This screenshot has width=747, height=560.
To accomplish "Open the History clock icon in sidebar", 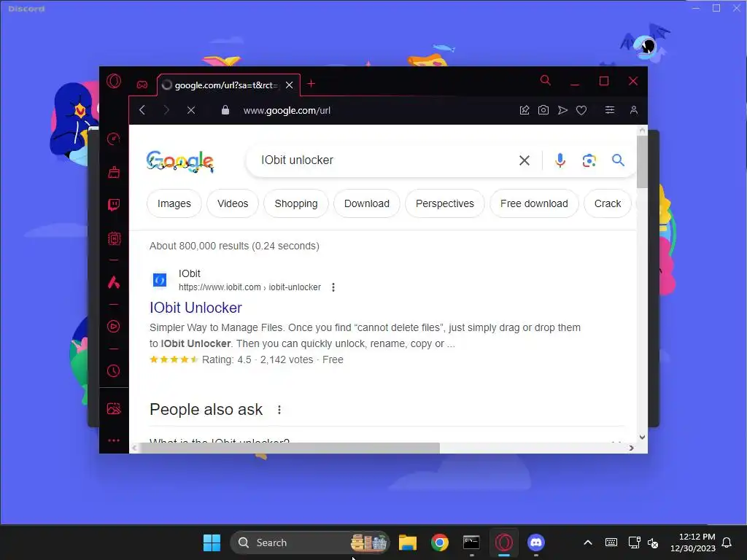I will [114, 371].
